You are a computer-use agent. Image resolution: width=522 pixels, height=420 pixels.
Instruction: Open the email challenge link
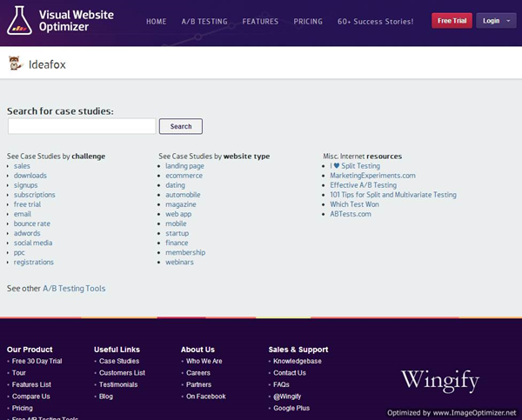pyautogui.click(x=23, y=214)
